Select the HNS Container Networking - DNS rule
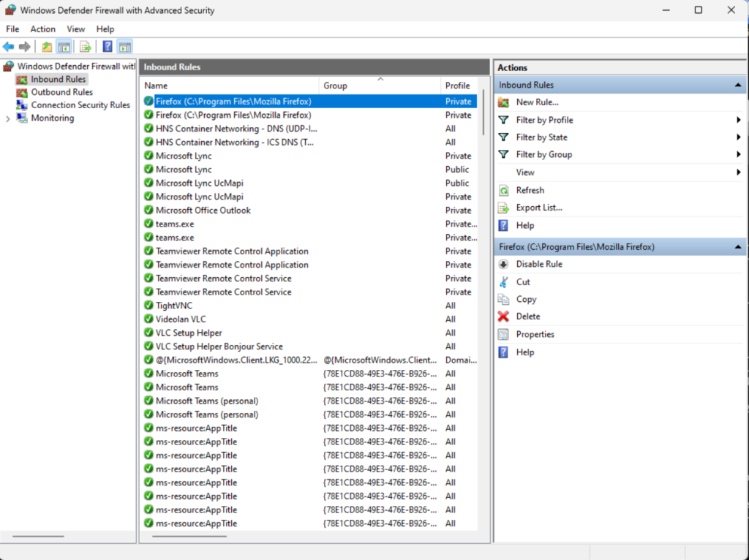The image size is (749, 560). (x=309, y=129)
